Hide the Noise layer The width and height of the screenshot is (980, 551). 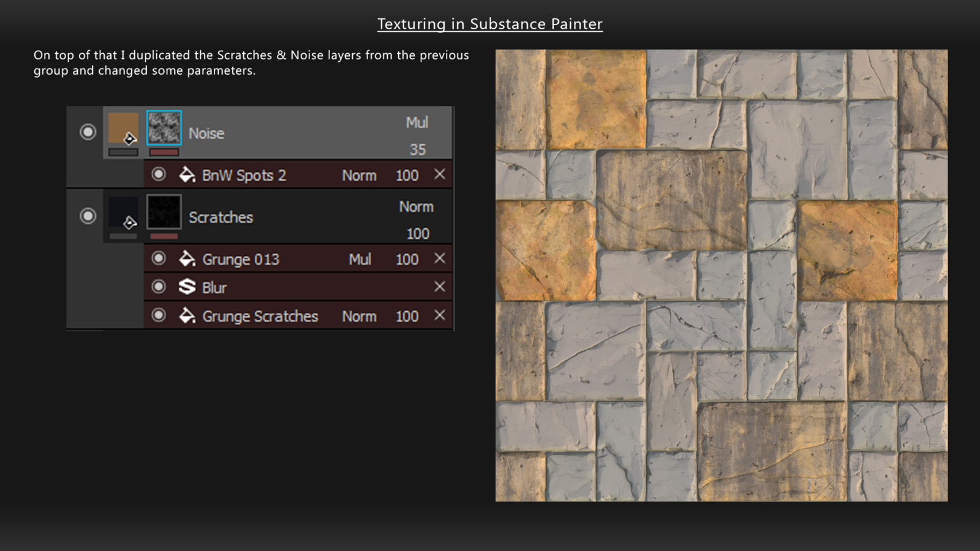88,132
